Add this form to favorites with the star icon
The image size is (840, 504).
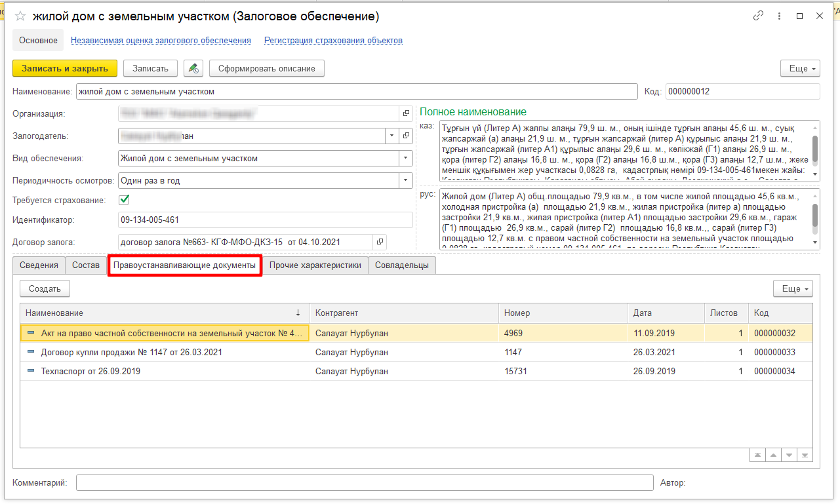20,16
